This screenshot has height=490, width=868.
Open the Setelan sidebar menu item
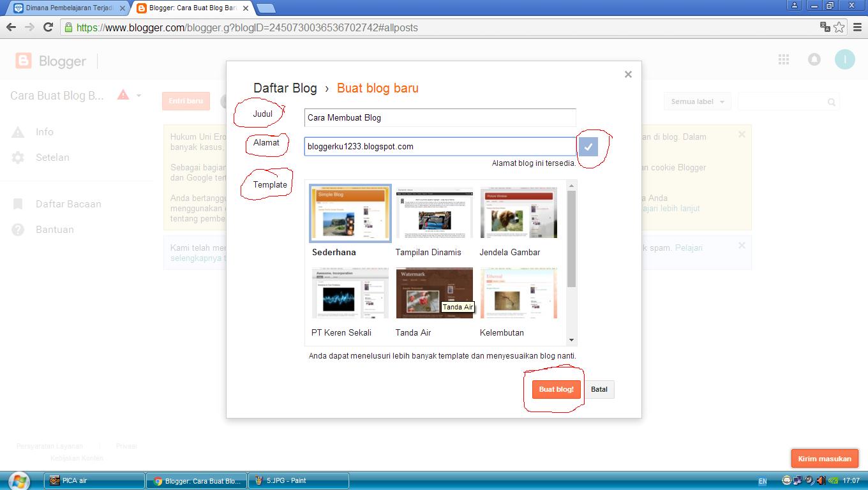pos(52,158)
